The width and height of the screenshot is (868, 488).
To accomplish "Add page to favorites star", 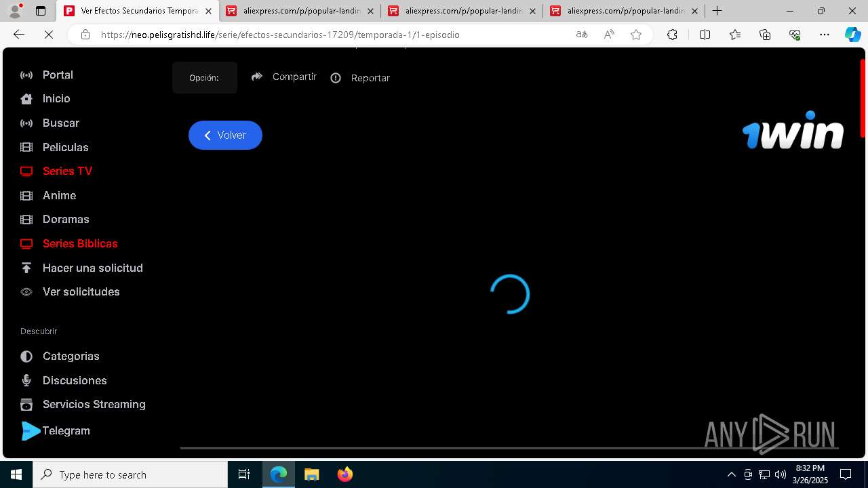I will (636, 35).
